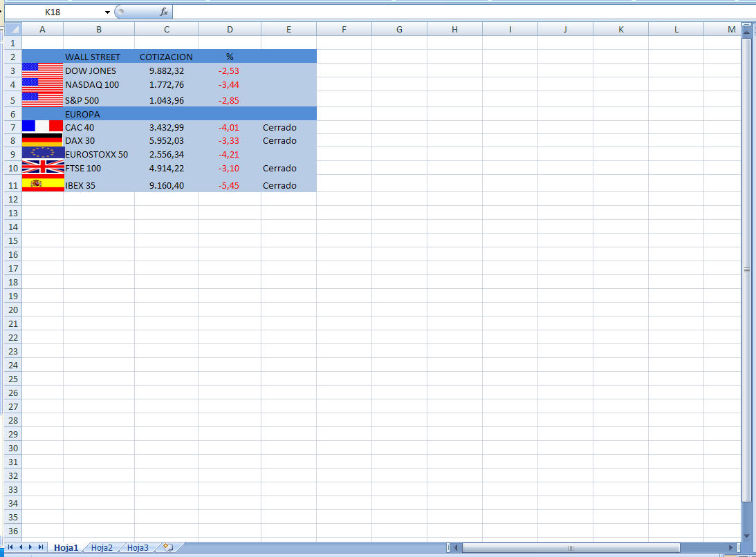This screenshot has width=756, height=557.
Task: Click the vertical scrollbar up arrow
Action: (746, 32)
